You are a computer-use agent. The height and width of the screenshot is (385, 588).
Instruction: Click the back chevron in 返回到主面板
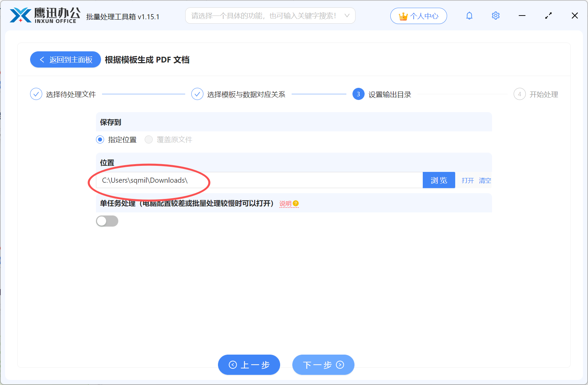coord(42,59)
